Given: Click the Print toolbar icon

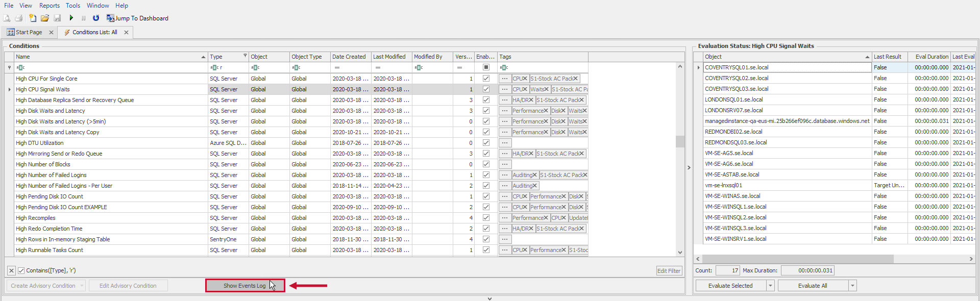Looking at the screenshot, I should point(19,18).
